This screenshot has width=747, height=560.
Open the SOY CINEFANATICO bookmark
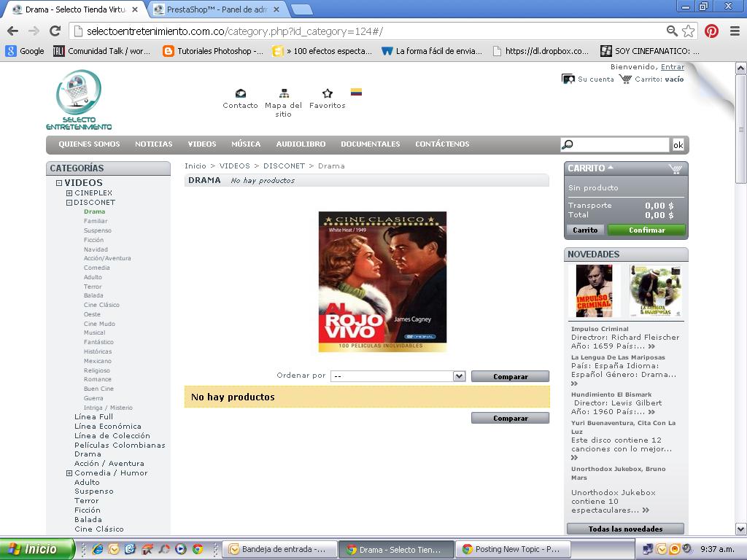(x=650, y=51)
